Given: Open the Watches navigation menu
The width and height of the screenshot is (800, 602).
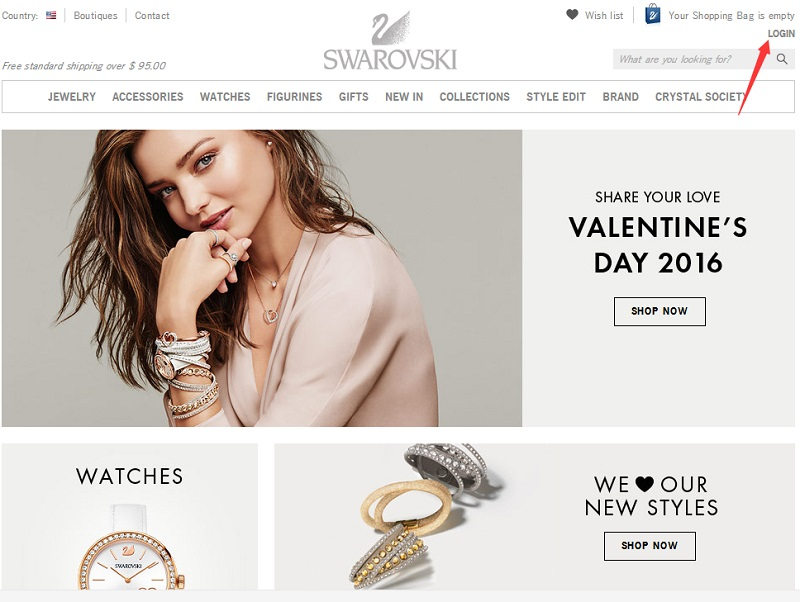Looking at the screenshot, I should pyautogui.click(x=225, y=97).
